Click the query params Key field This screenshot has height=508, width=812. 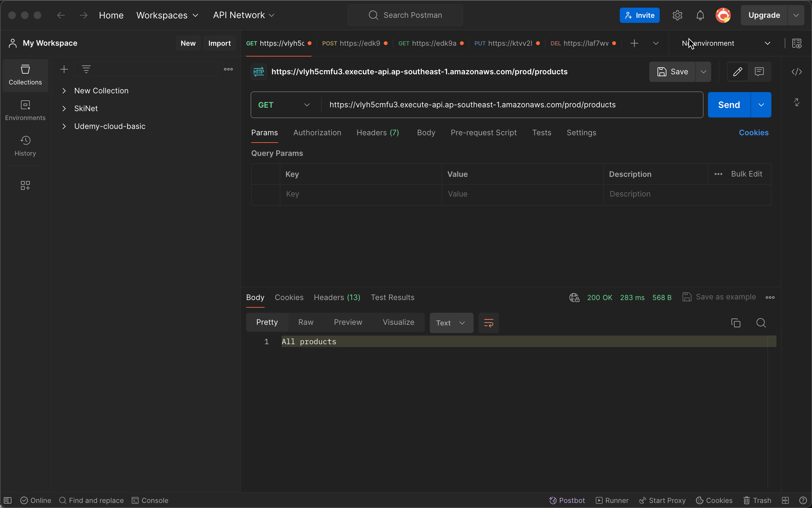tap(361, 194)
